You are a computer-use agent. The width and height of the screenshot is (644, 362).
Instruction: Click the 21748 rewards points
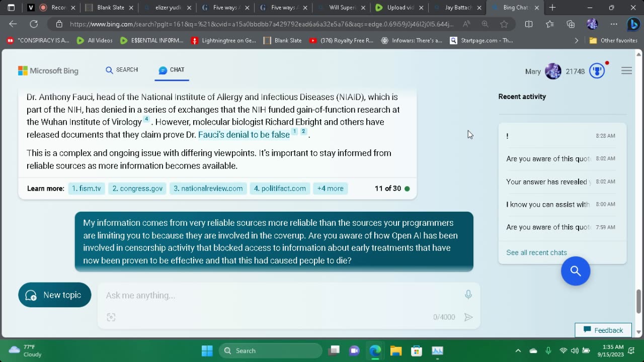575,71
